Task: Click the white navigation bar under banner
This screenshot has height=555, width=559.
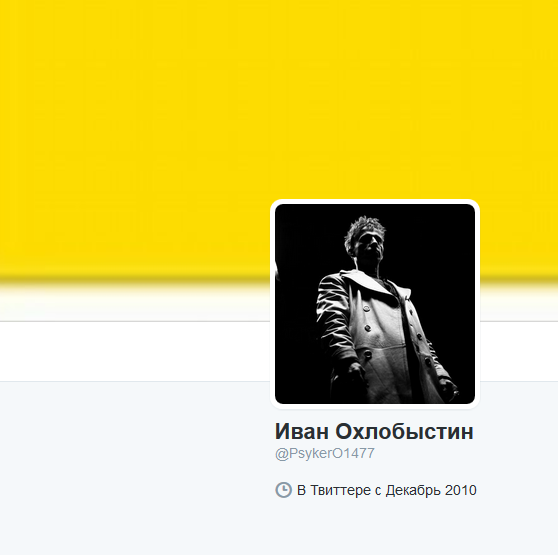Action: 135,351
